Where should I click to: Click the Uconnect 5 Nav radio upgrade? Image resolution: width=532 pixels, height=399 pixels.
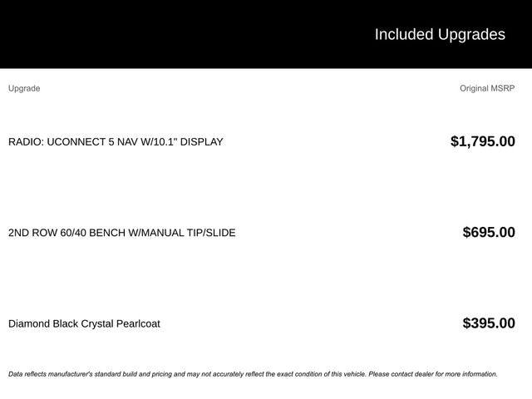116,142
